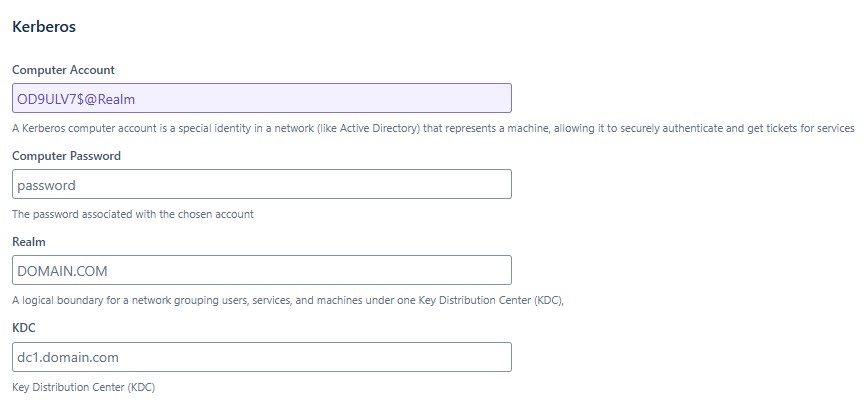Screen dimensions: 868x406
Task: Click the Realm input field
Action: coord(262,270)
